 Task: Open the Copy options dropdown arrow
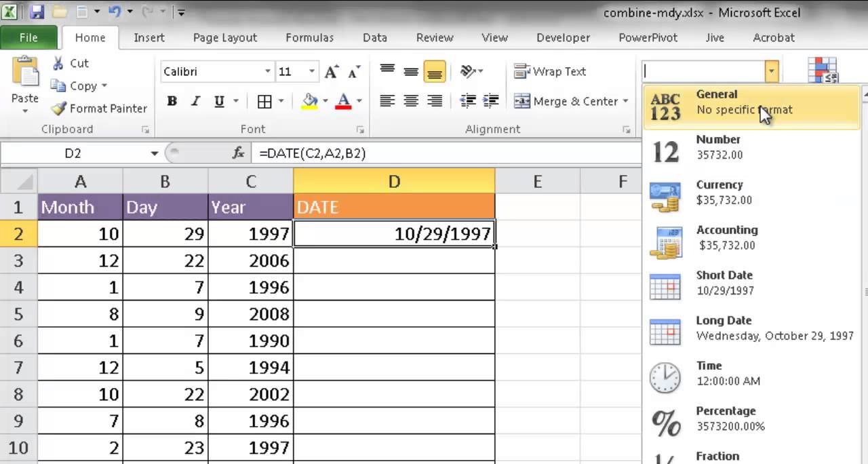click(x=104, y=86)
